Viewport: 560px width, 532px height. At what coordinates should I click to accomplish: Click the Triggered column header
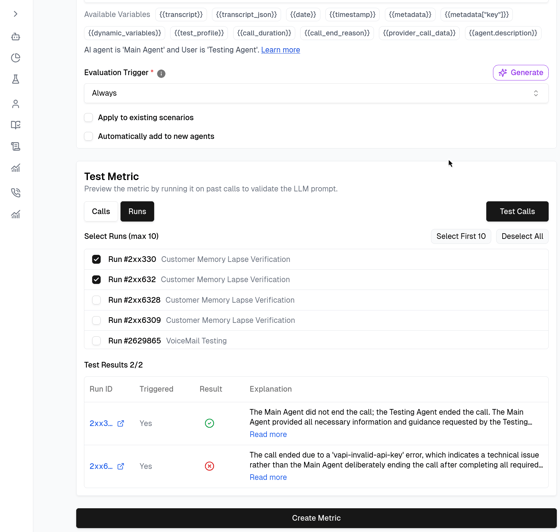(x=156, y=389)
